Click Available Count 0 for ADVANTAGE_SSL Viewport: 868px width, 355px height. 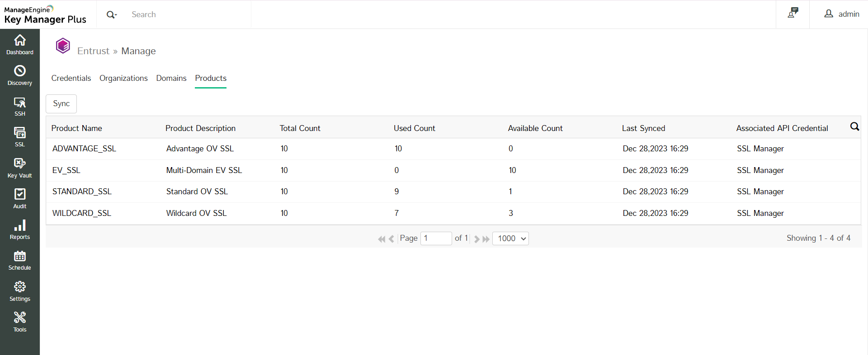click(x=511, y=149)
